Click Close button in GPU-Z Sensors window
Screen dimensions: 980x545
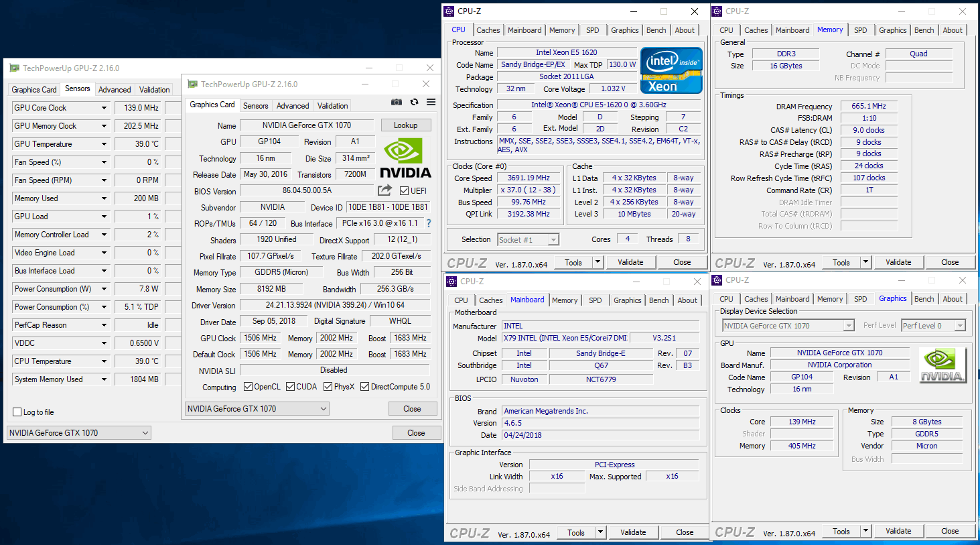pyautogui.click(x=416, y=433)
